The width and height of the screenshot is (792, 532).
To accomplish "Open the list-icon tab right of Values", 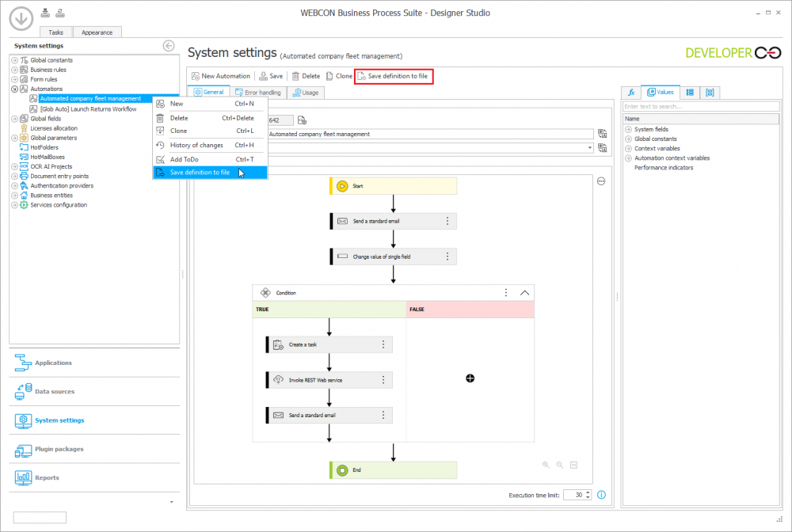I will pos(690,93).
